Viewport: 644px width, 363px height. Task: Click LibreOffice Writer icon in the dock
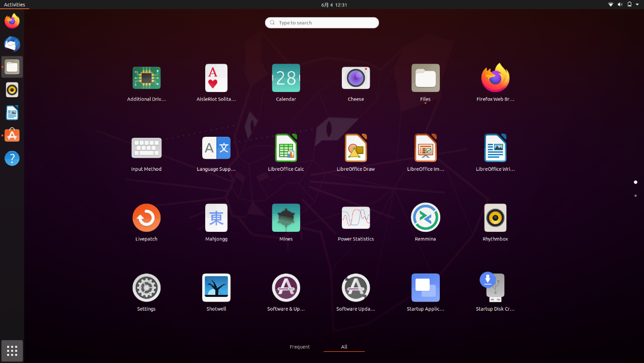coord(12,113)
